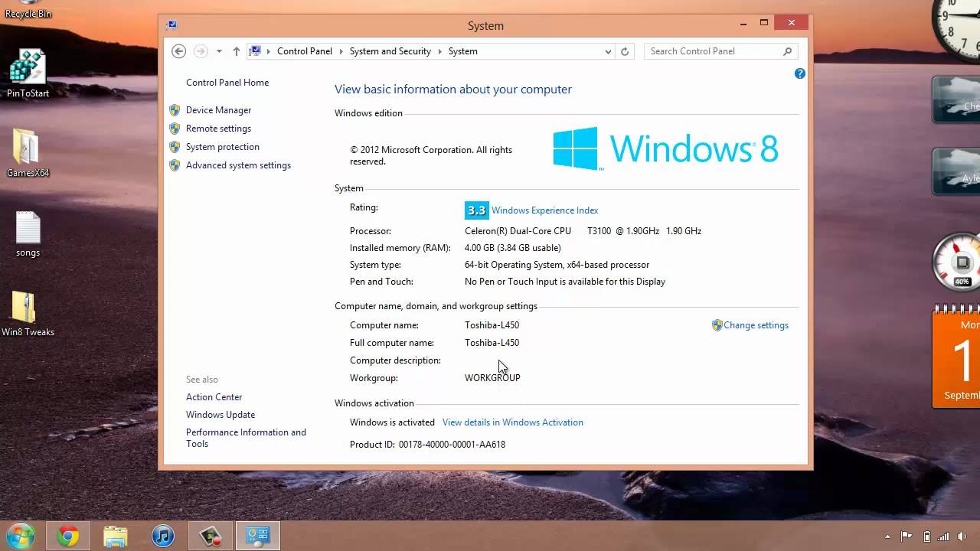The width and height of the screenshot is (980, 551).
Task: Go up one level arrow
Action: (236, 51)
